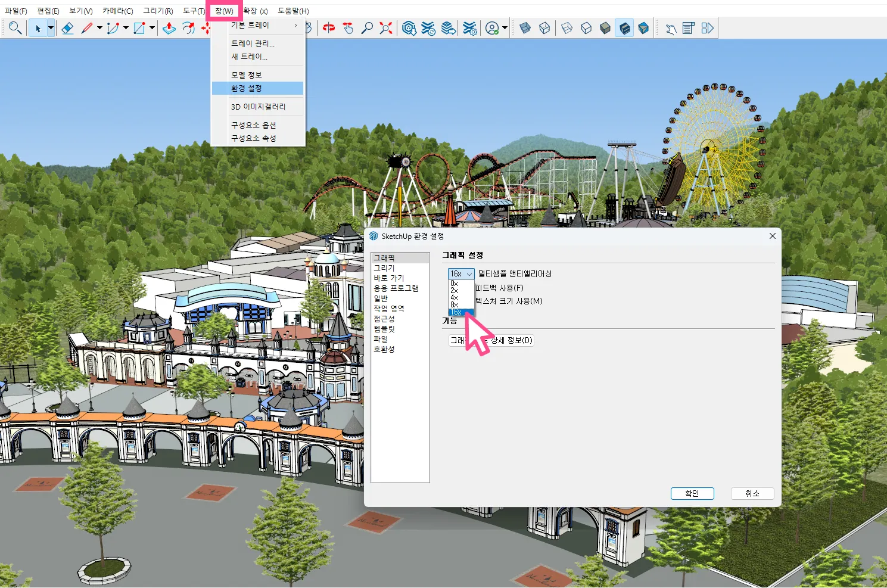887x588 pixels.
Task: Click the search magnifier at toolbar start
Action: click(x=15, y=28)
